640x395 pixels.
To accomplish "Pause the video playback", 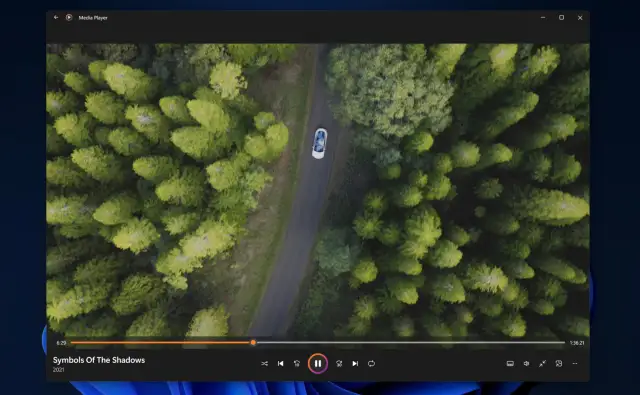I will [318, 364].
